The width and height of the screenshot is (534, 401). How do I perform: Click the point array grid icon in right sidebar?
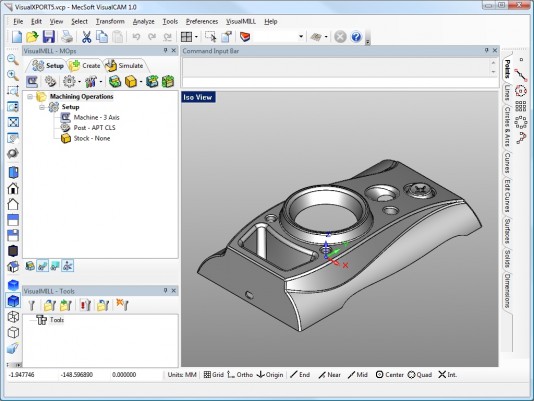click(x=520, y=106)
